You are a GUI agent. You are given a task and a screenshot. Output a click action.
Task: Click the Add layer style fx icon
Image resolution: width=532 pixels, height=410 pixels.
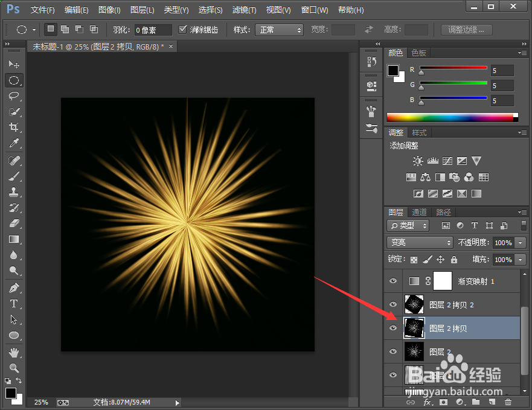(428, 402)
